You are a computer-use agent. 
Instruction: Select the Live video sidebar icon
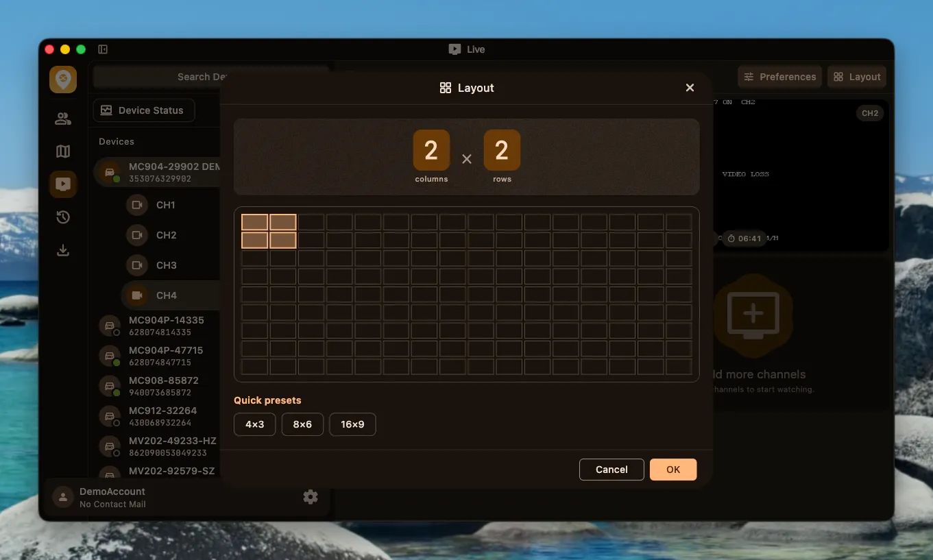coord(63,184)
